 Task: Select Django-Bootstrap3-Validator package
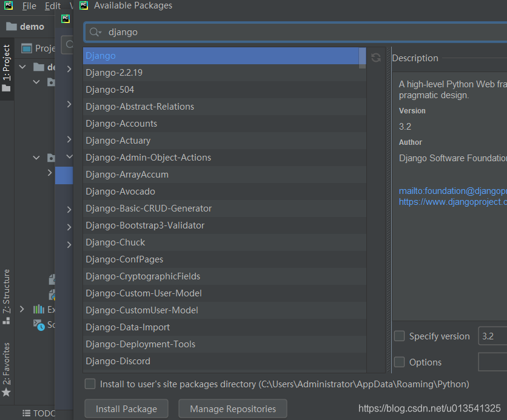click(224, 225)
